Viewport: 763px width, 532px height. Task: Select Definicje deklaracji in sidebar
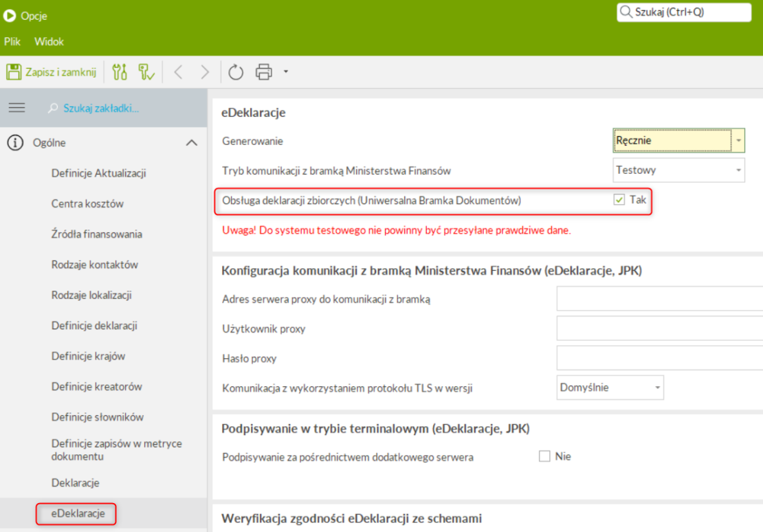click(x=95, y=326)
